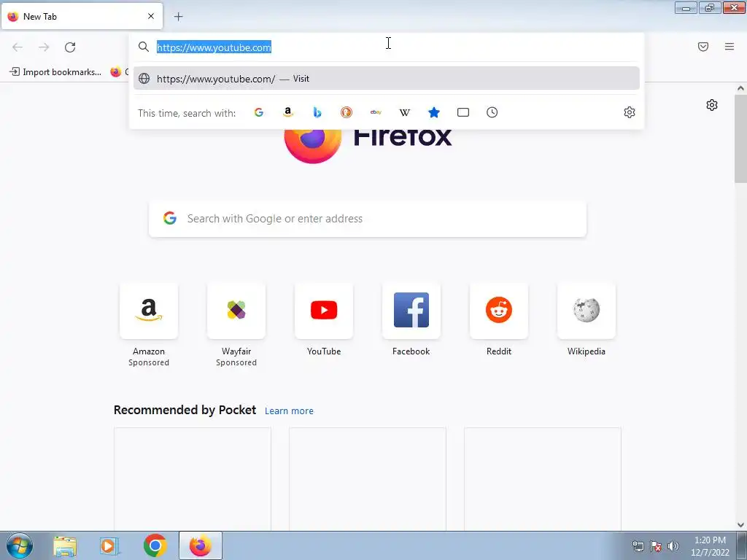Search this time with Bing icon
The width and height of the screenshot is (747, 560).
(x=317, y=112)
